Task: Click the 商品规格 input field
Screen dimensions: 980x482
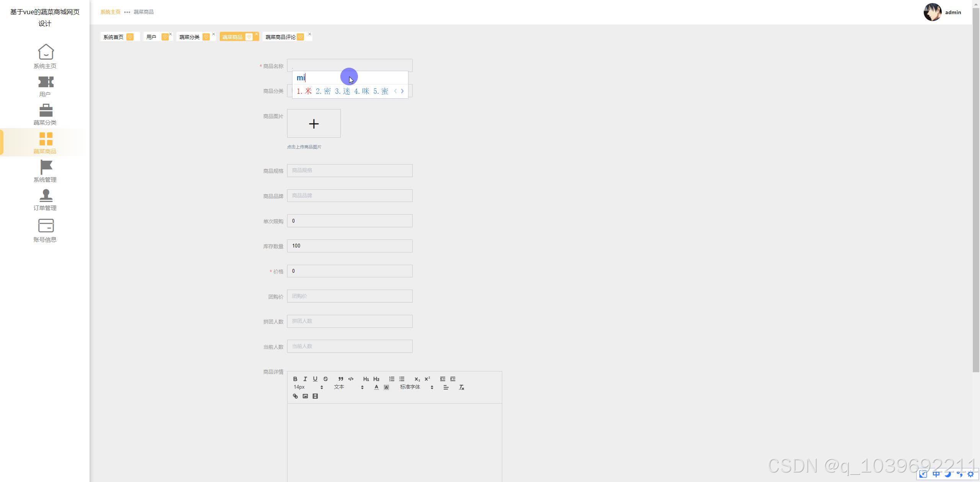Action: 350,171
